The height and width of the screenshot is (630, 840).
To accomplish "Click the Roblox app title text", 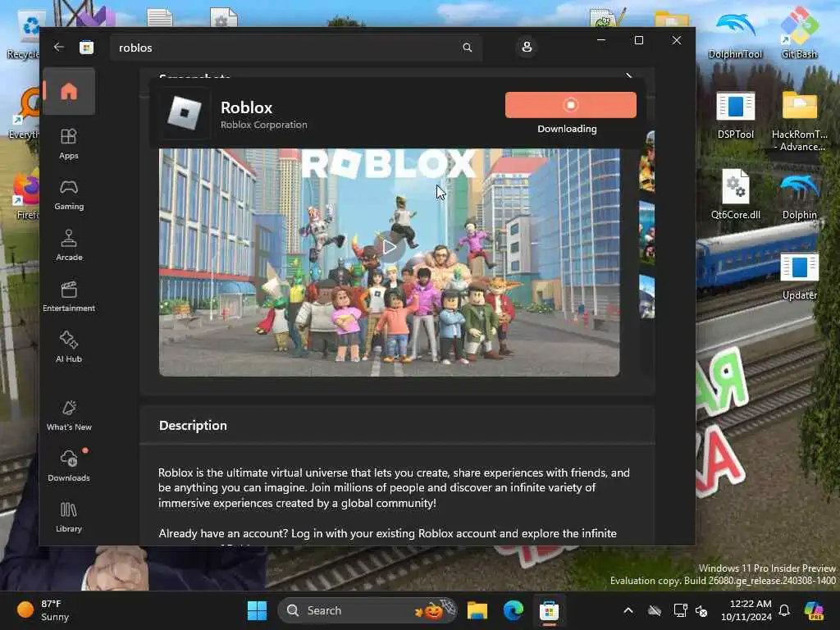I will tap(246, 107).
